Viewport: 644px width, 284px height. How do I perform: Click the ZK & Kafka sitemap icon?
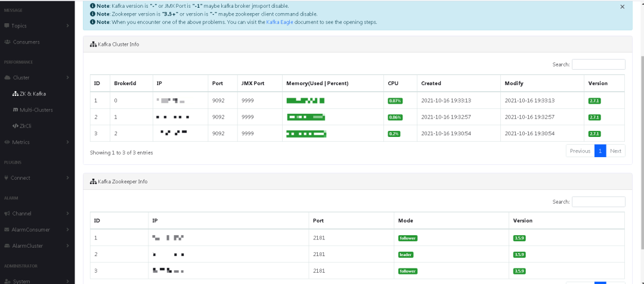[x=16, y=94]
